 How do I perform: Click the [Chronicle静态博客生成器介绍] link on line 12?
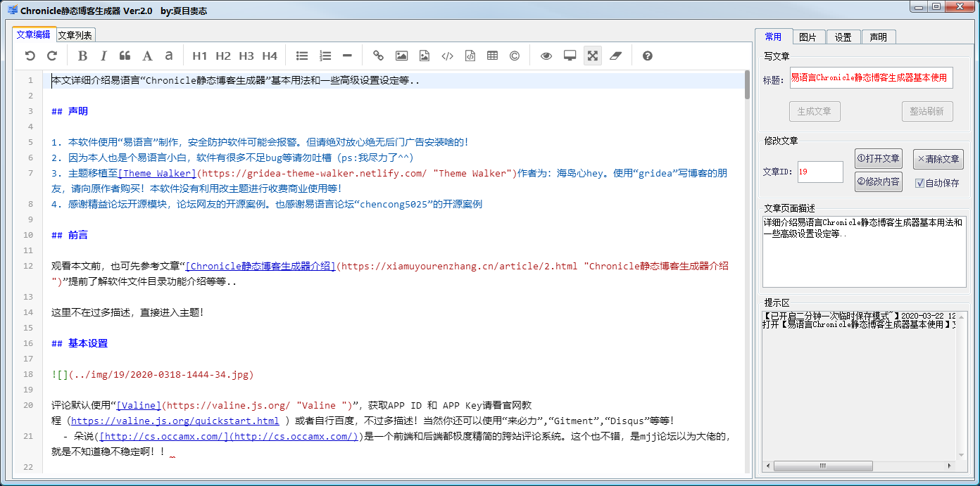260,266
